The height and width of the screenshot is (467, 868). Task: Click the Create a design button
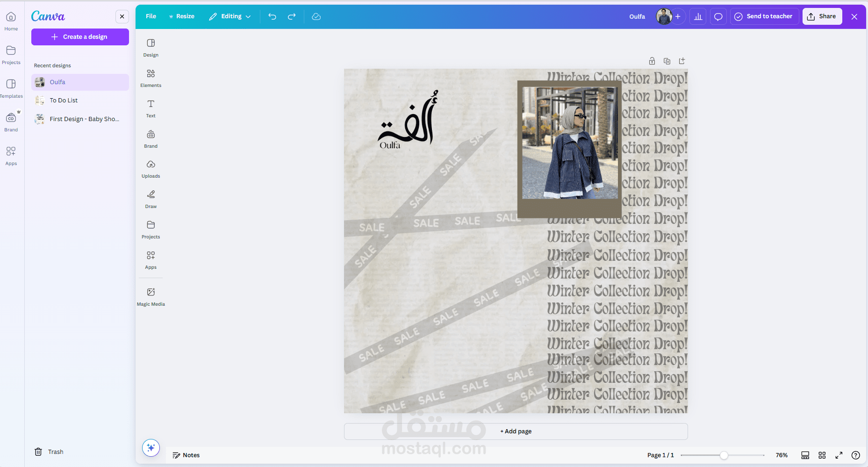[80, 37]
